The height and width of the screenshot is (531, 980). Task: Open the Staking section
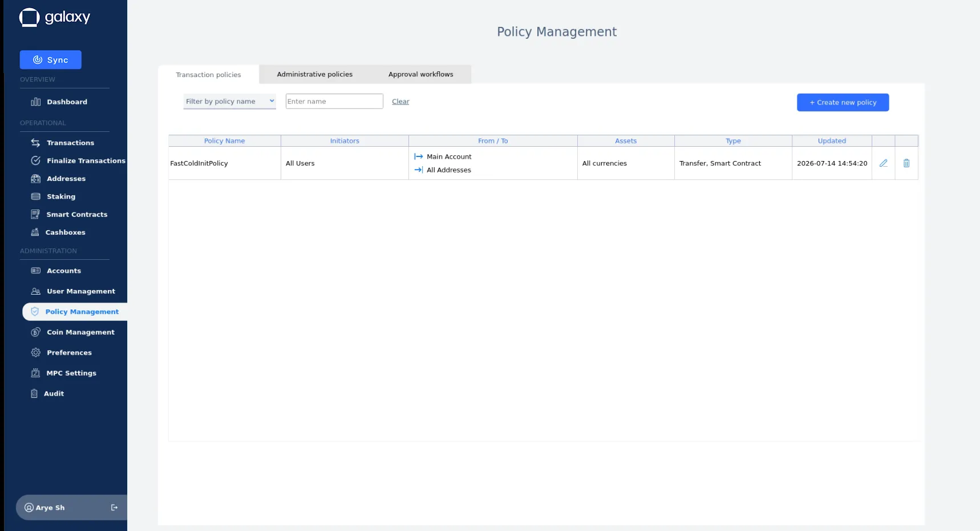(x=61, y=196)
